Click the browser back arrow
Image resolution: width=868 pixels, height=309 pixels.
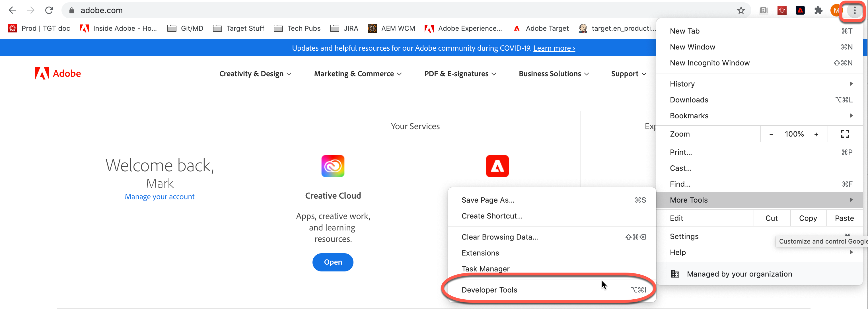(13, 10)
